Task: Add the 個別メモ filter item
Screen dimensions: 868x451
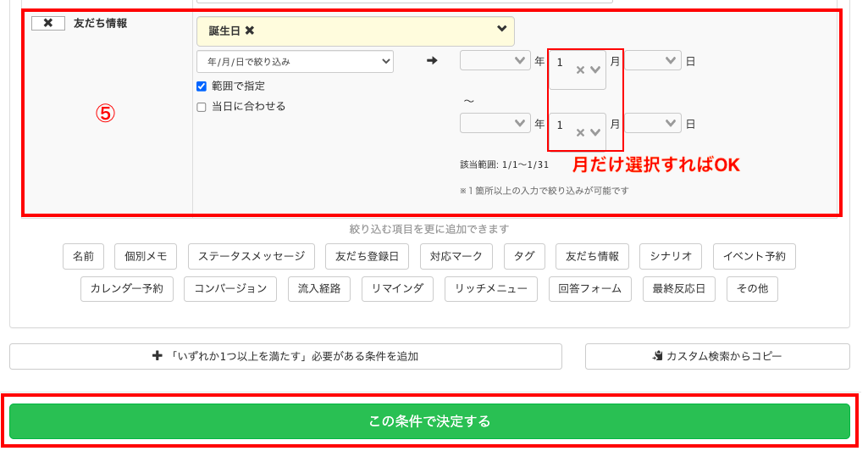Action: [x=146, y=257]
